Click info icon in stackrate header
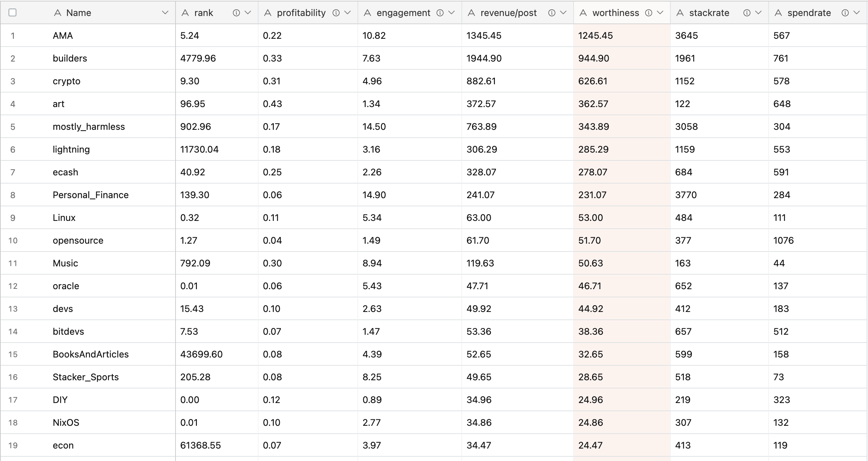868x461 pixels. (747, 13)
